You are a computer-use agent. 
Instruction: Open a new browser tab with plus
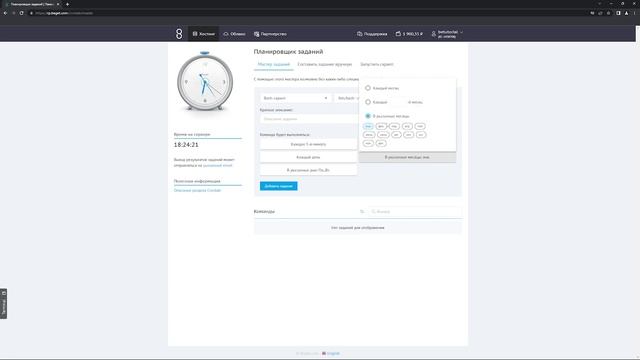[x=67, y=4]
